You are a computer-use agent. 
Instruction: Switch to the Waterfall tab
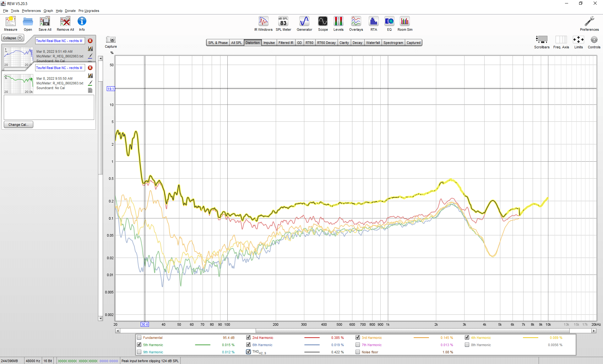point(373,43)
